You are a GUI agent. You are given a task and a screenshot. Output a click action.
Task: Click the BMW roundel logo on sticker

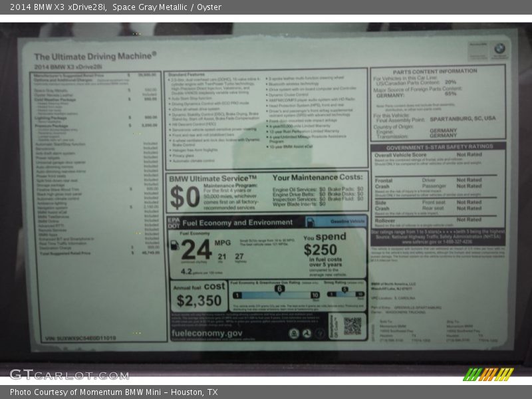499,49
